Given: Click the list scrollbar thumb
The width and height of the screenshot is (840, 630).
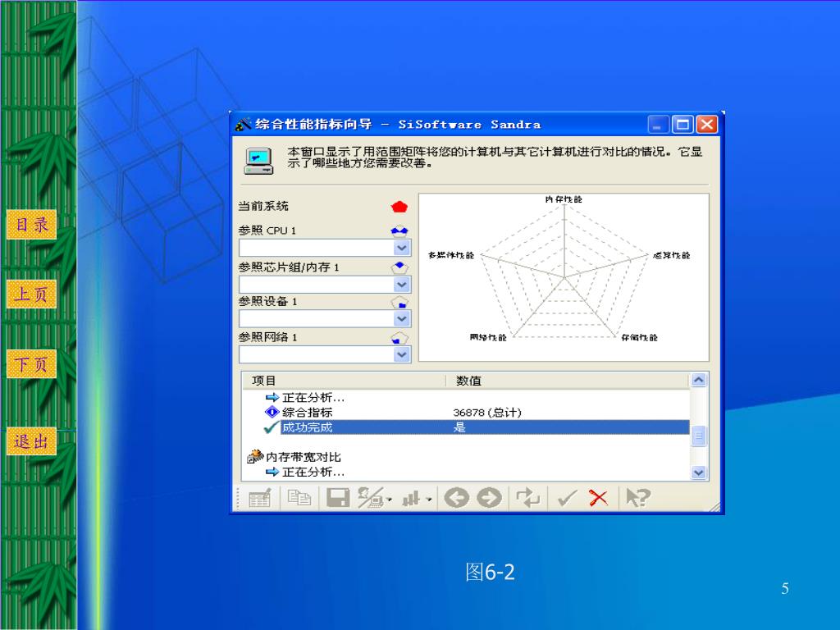Looking at the screenshot, I should (699, 436).
